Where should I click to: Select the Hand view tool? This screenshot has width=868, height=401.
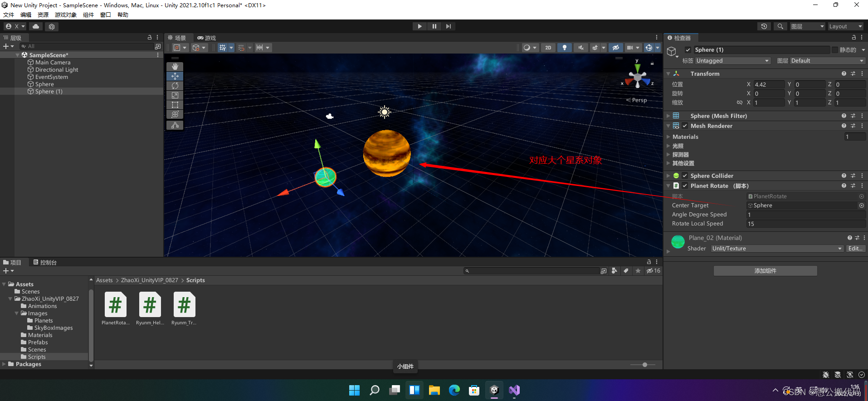175,67
